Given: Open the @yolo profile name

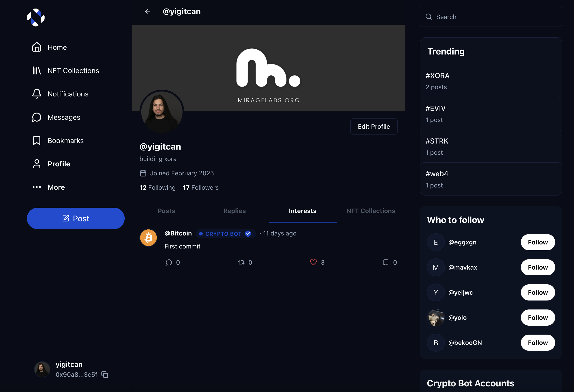Looking at the screenshot, I should coord(457,318).
